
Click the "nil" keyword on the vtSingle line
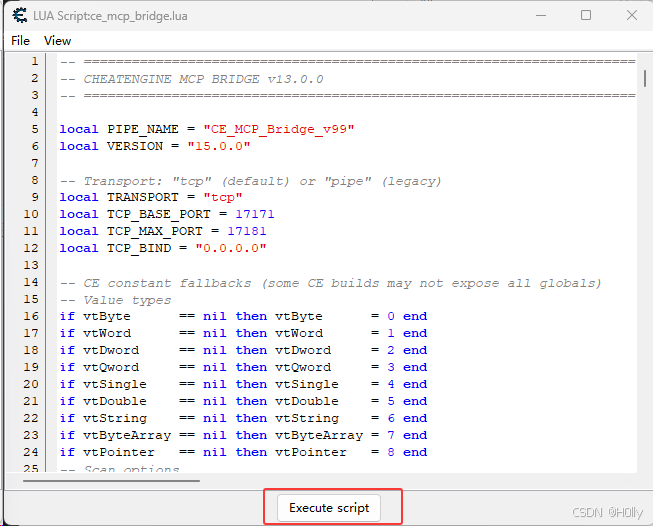pyautogui.click(x=215, y=384)
